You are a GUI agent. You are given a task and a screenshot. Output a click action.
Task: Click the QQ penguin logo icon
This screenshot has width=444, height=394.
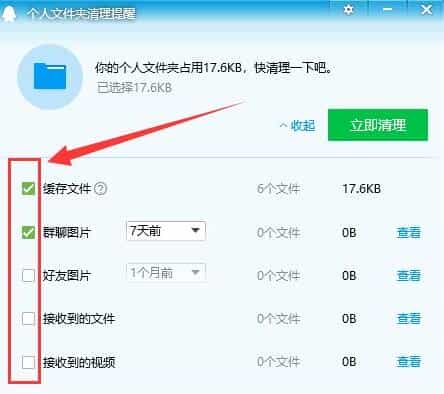click(x=8, y=13)
